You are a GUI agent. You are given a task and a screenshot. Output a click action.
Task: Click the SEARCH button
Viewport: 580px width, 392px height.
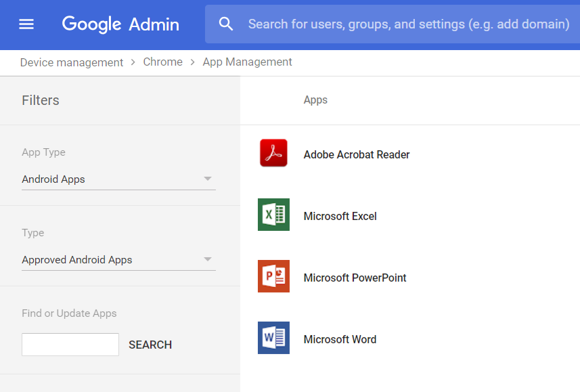coord(150,345)
